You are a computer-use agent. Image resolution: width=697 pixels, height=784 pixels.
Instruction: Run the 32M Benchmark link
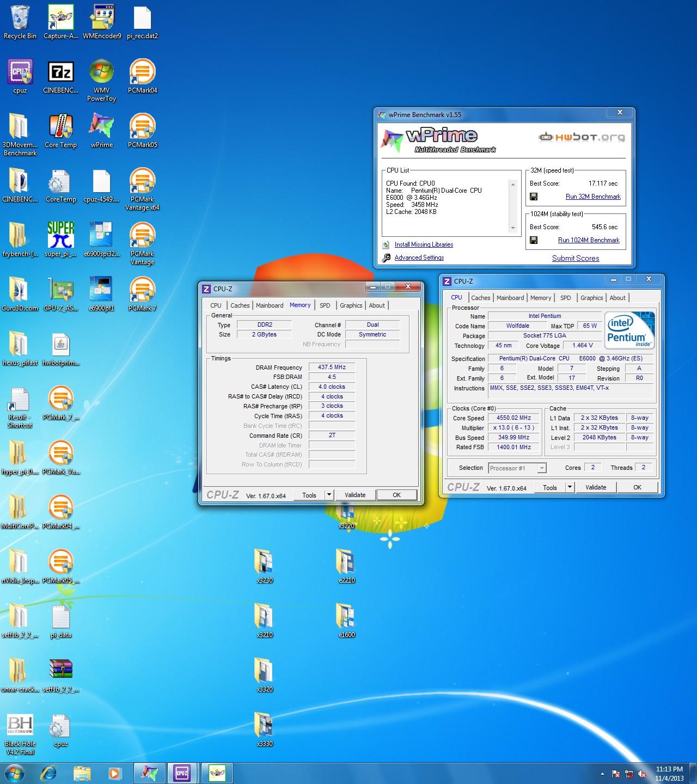click(593, 197)
